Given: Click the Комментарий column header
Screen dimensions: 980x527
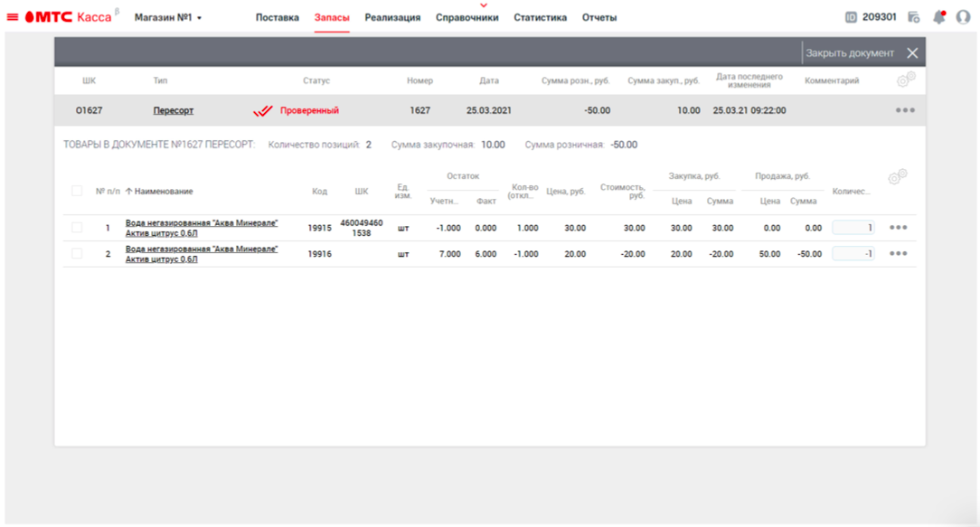Looking at the screenshot, I should [832, 80].
